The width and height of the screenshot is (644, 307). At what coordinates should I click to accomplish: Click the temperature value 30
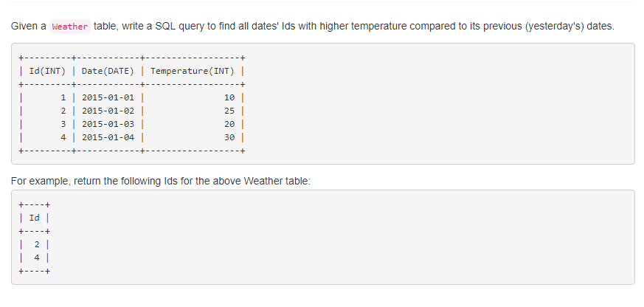(229, 137)
